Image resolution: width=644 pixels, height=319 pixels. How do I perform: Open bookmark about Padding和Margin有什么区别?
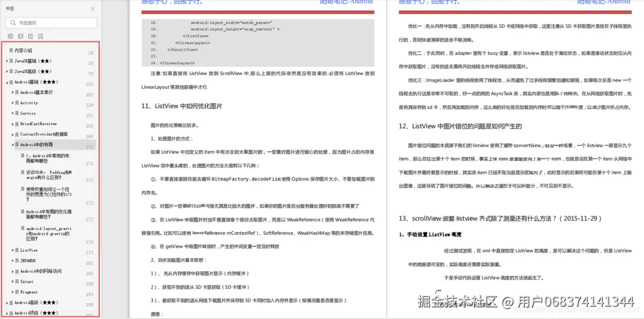point(49,175)
